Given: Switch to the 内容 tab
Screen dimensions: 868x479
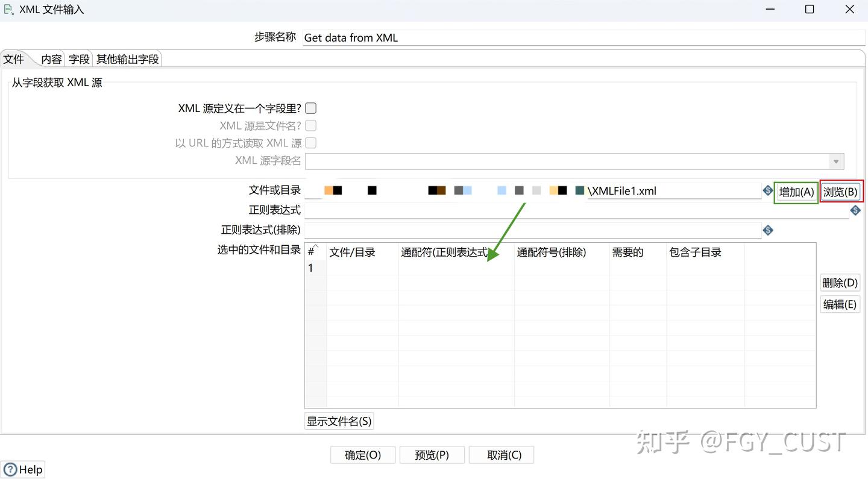Looking at the screenshot, I should click(51, 59).
